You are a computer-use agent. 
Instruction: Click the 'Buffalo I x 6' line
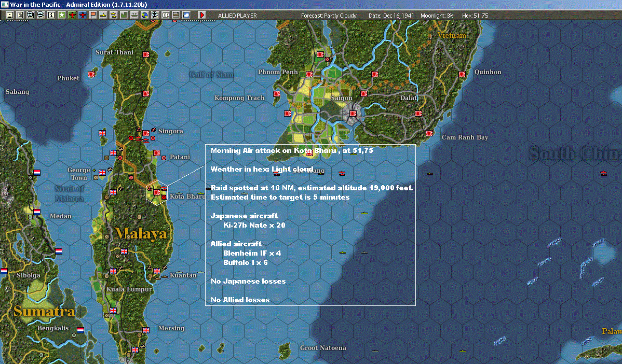coord(245,262)
